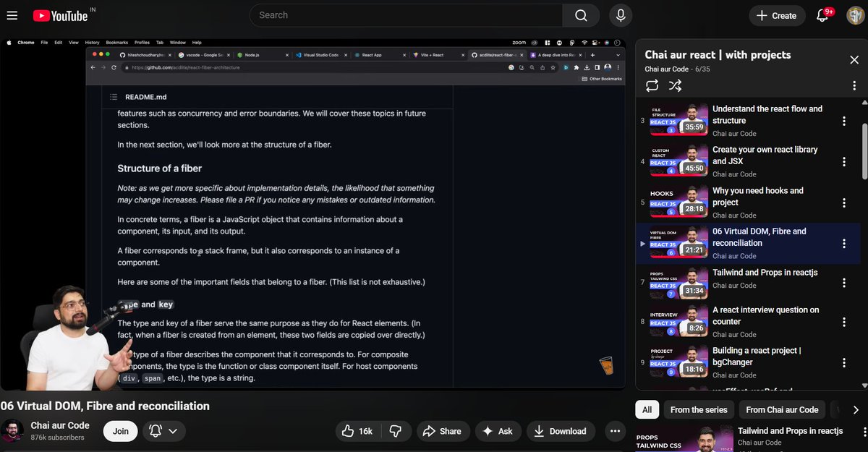Play Create your own react library and JSX

[765, 155]
